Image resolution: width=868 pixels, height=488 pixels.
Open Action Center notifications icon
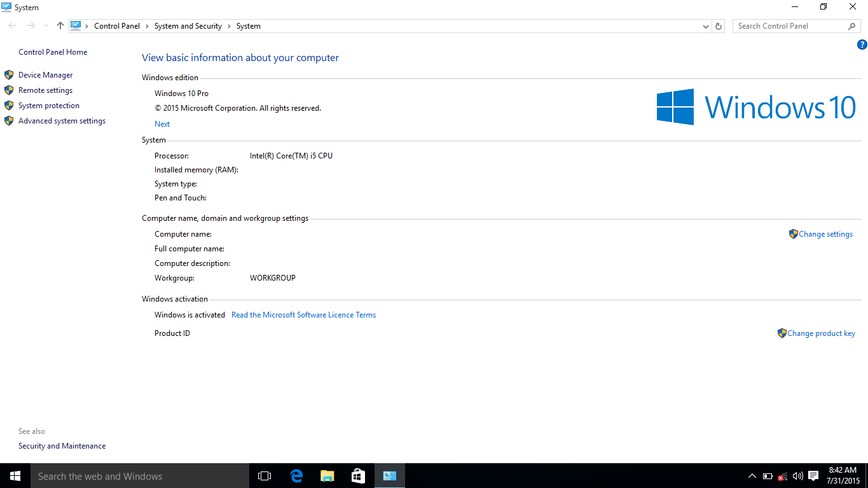tap(813, 476)
